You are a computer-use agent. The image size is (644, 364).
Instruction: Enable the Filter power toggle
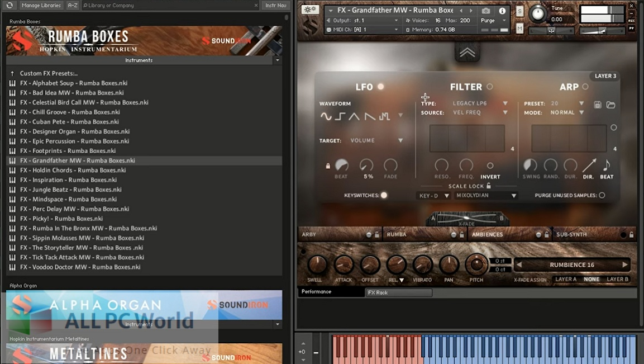point(490,87)
